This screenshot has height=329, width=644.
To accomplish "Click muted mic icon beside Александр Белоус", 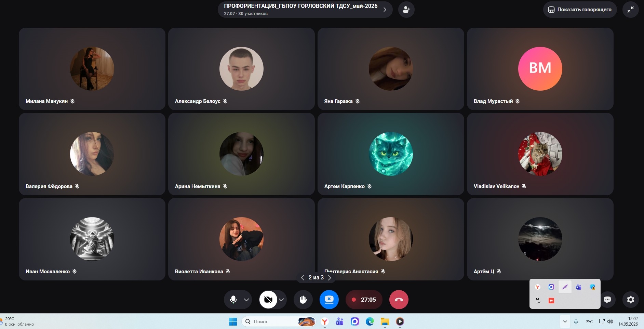I will (x=225, y=101).
